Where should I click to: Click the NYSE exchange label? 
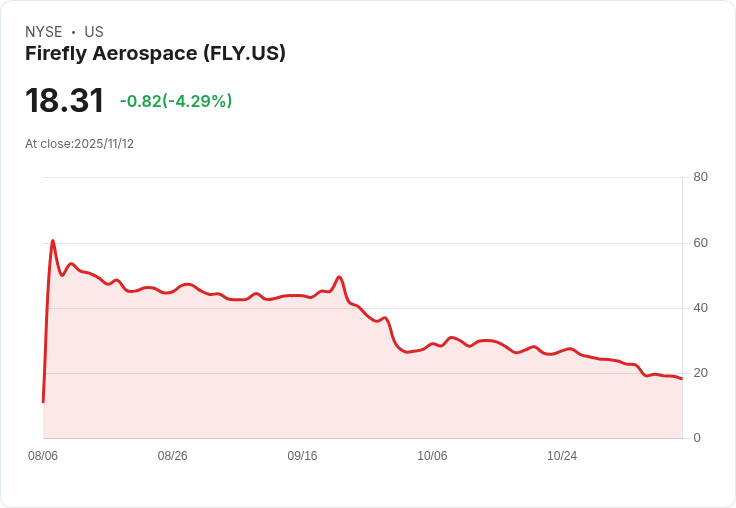pos(44,32)
